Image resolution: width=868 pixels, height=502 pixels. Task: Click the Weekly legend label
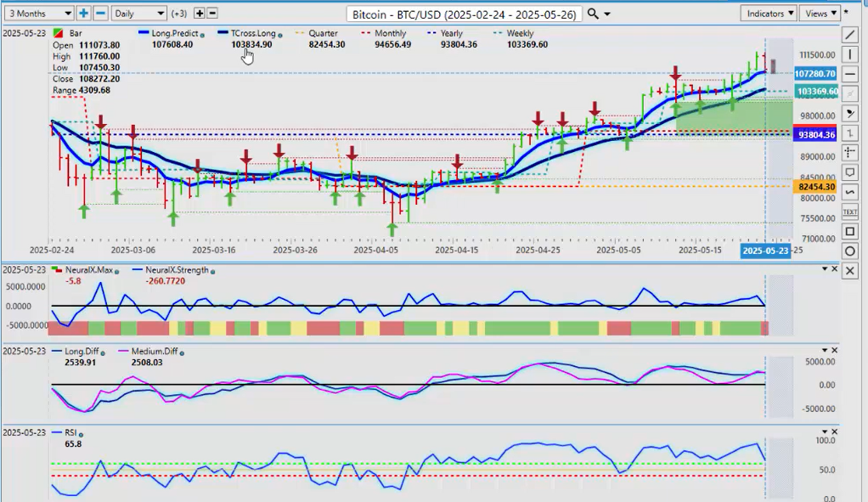(520, 33)
